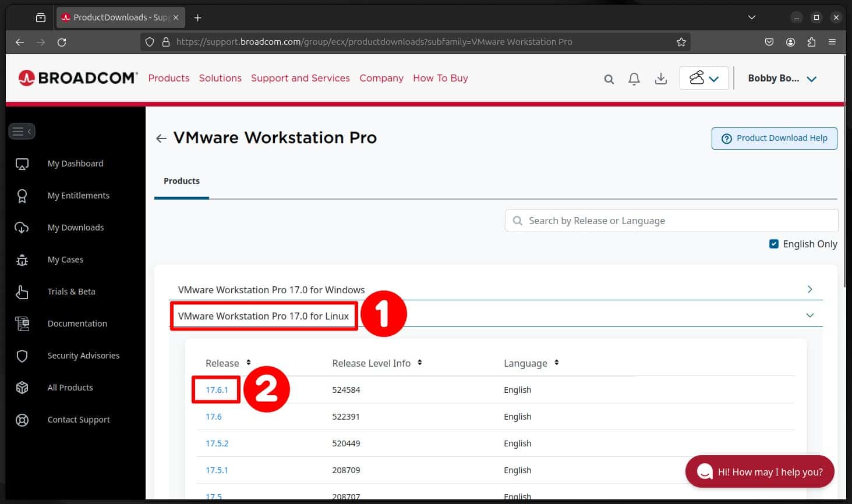Viewport: 852px width, 504px height.
Task: Uncheck the English Only checkbox
Action: click(x=774, y=244)
